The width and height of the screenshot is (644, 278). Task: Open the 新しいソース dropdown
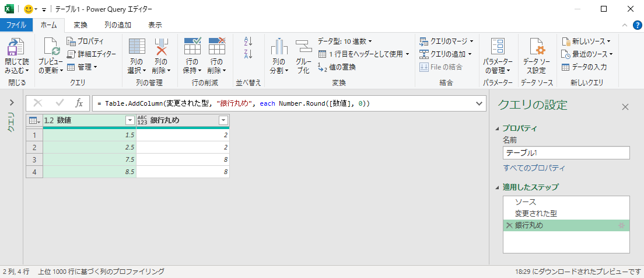coord(586,41)
